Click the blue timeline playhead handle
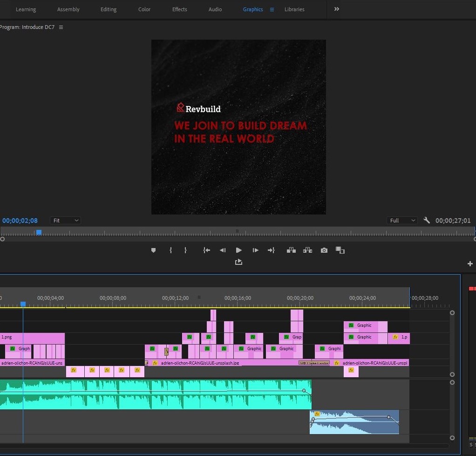Image resolution: width=476 pixels, height=456 pixels. point(23,304)
